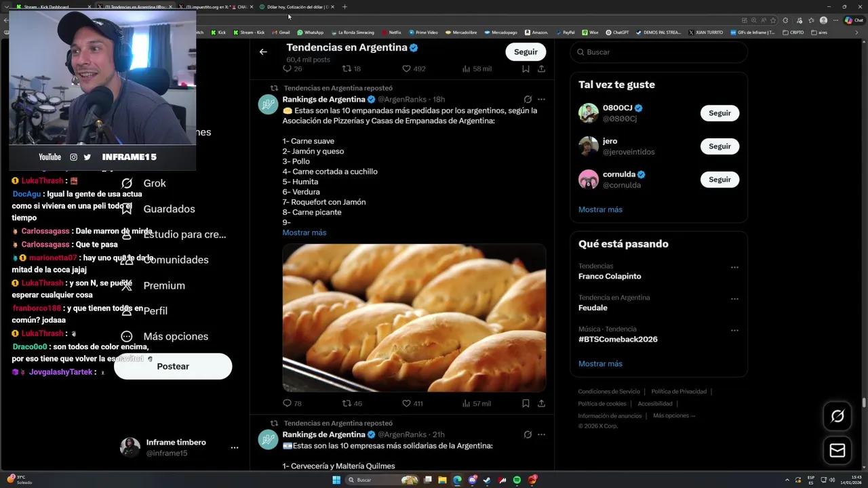Viewport: 868px width, 488px height.
Task: Open the empanadas photo
Action: [414, 318]
